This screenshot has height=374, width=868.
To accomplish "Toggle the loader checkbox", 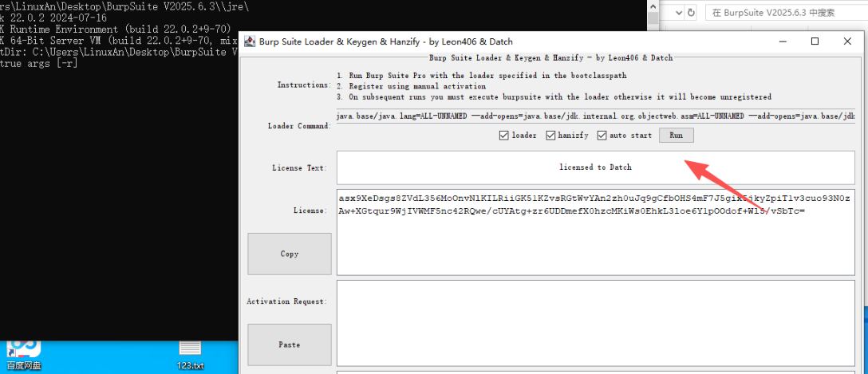I will click(x=503, y=136).
